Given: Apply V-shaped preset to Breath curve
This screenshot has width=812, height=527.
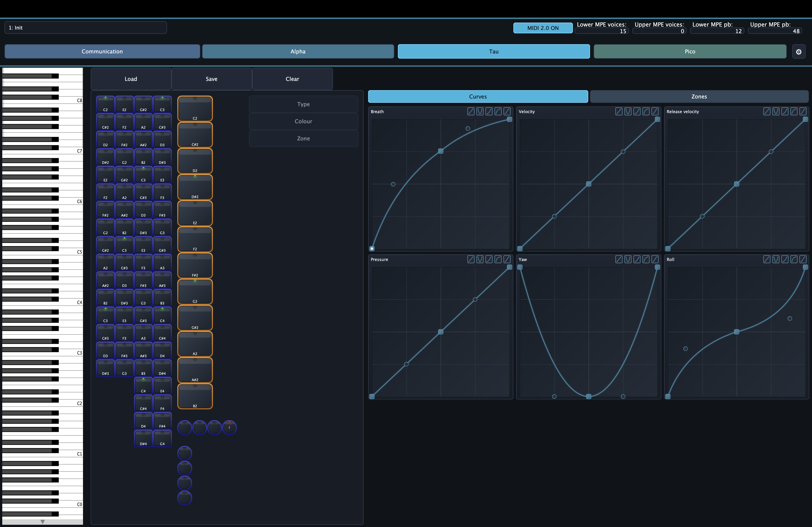Looking at the screenshot, I should pyautogui.click(x=480, y=112).
